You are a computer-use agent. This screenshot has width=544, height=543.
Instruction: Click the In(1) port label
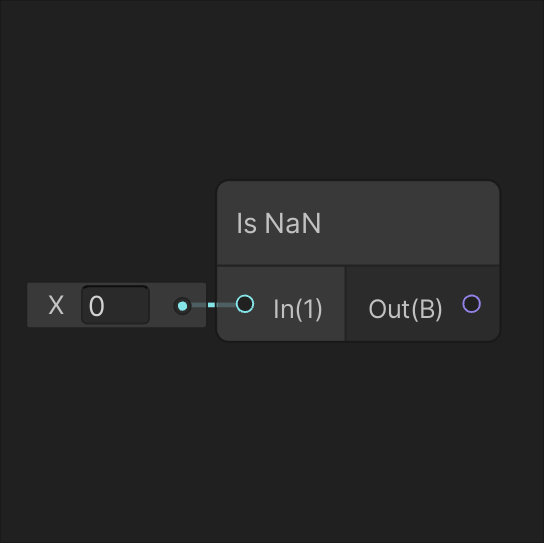coord(298,309)
